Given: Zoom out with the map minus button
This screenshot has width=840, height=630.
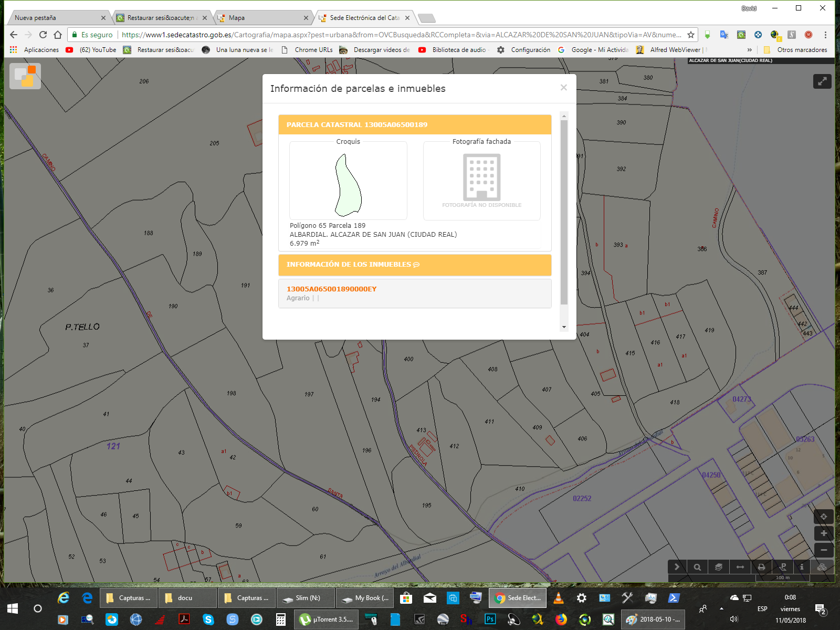Looking at the screenshot, I should 824,550.
